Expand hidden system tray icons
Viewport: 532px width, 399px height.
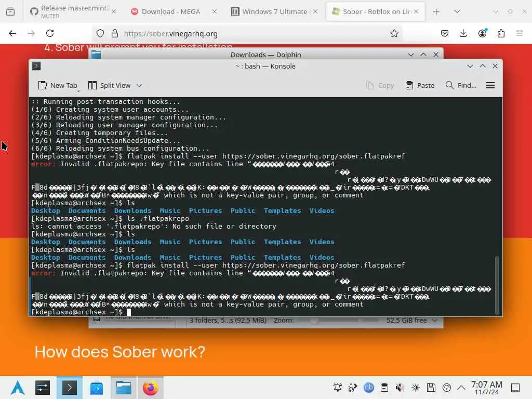pos(461,388)
